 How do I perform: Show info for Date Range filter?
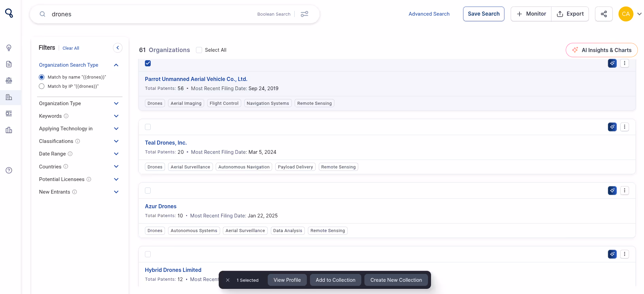click(x=70, y=154)
